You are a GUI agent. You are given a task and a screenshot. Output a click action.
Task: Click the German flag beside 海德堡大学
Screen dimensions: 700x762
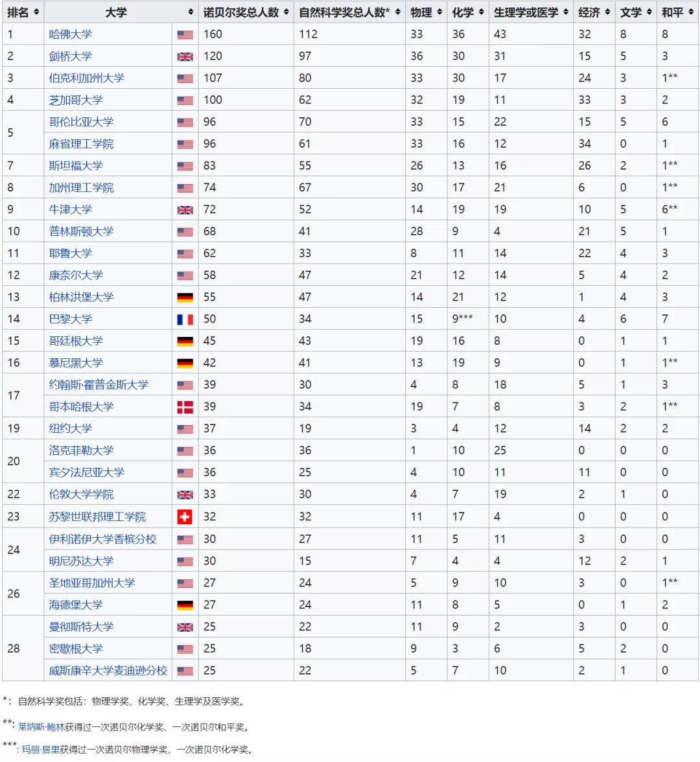[x=185, y=605]
